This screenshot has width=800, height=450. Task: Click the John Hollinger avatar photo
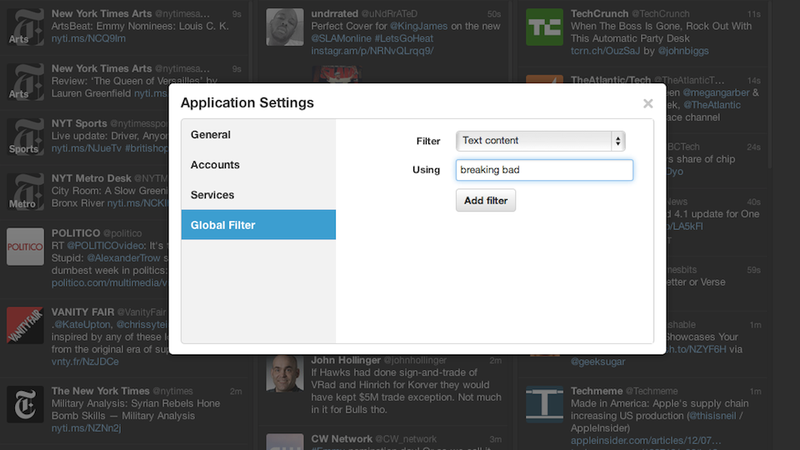point(285,373)
